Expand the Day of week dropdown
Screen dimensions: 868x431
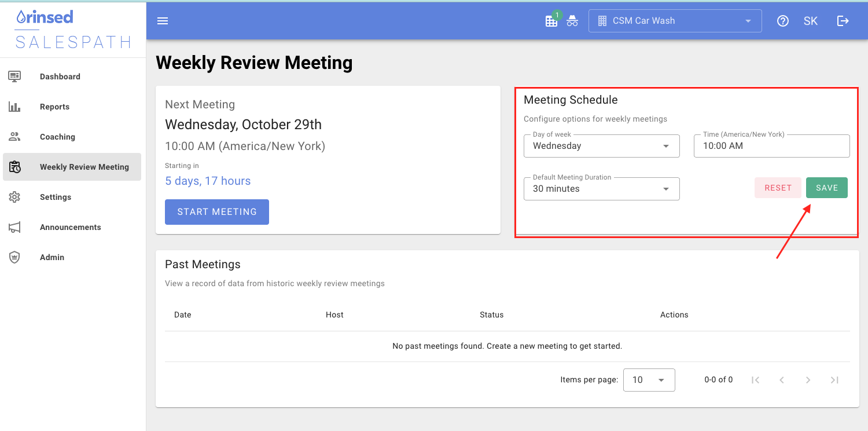coord(602,146)
